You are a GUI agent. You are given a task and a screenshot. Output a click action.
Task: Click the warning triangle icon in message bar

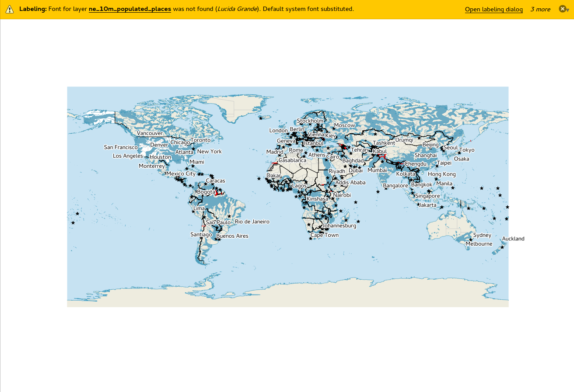point(10,9)
